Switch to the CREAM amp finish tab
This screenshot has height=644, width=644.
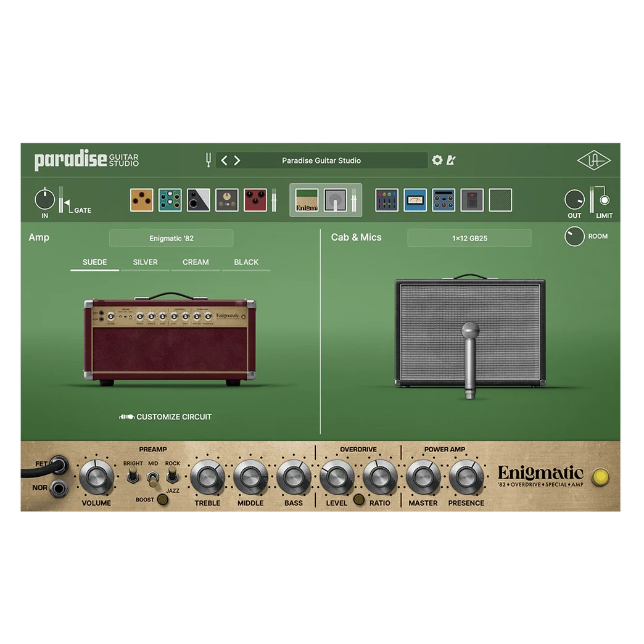[196, 263]
